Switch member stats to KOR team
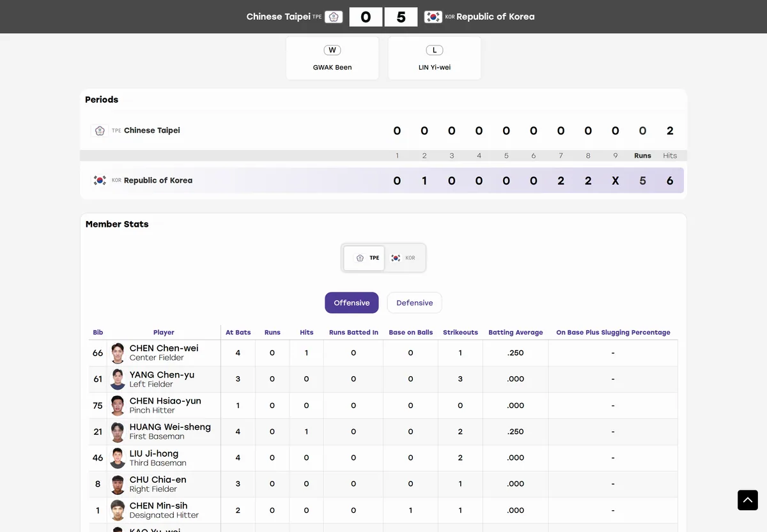The image size is (767, 532). tap(404, 258)
